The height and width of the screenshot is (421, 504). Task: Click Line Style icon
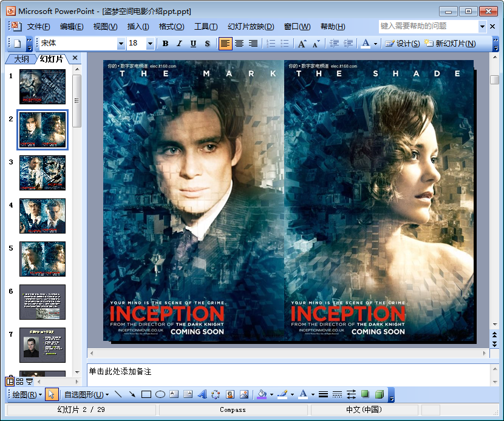tap(323, 394)
